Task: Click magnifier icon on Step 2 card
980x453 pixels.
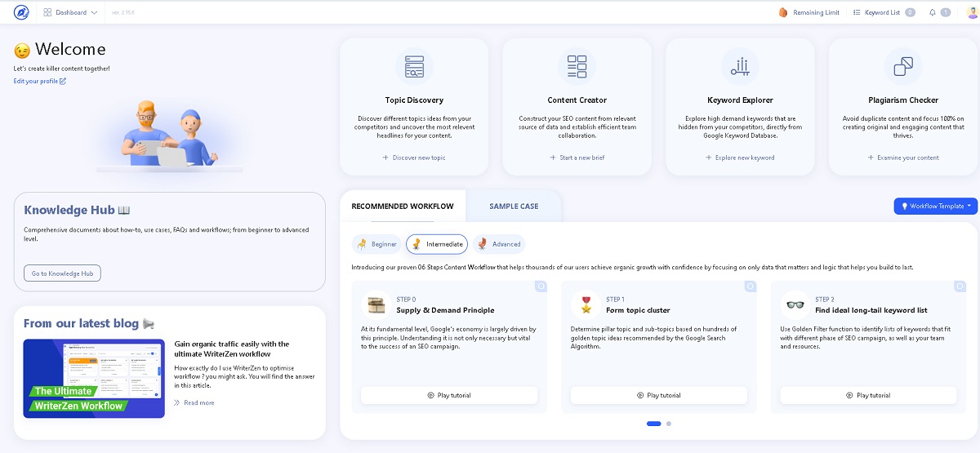Action: tap(960, 286)
